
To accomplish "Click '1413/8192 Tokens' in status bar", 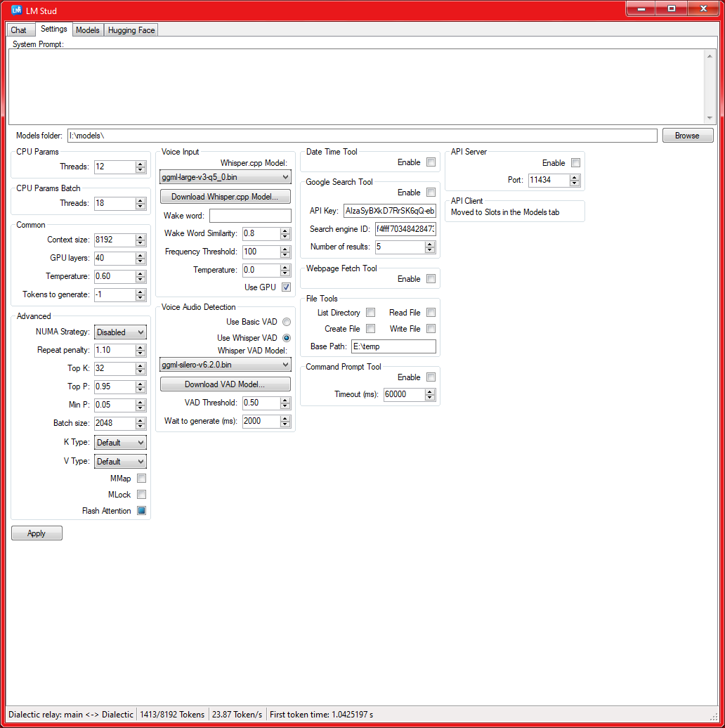I will coord(172,715).
